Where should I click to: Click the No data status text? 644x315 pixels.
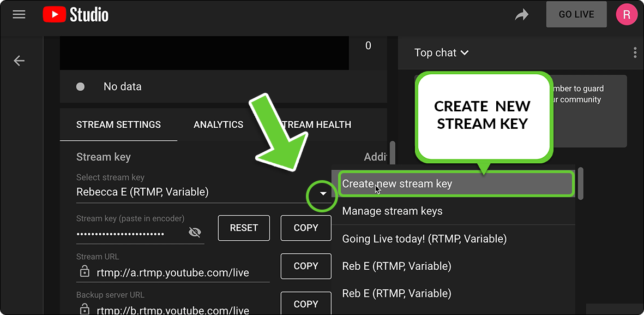coord(122,87)
